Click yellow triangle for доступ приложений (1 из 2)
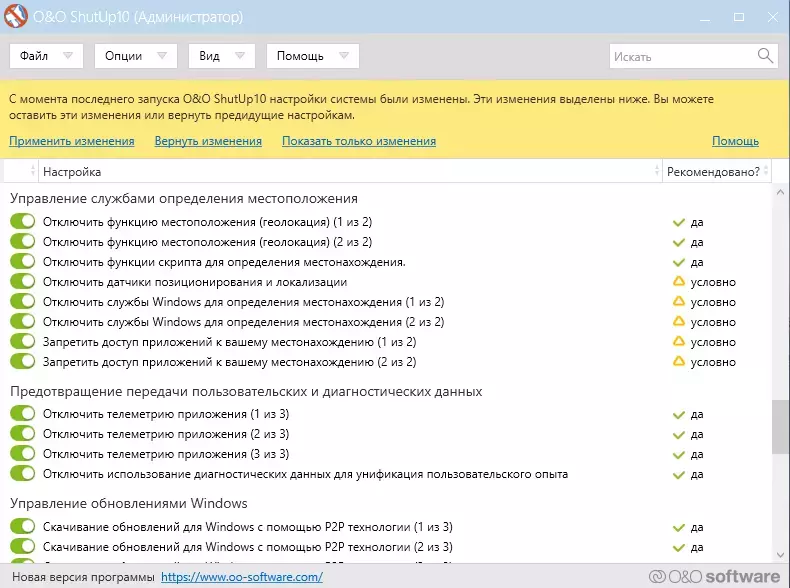This screenshot has height=588, width=790. pos(679,341)
